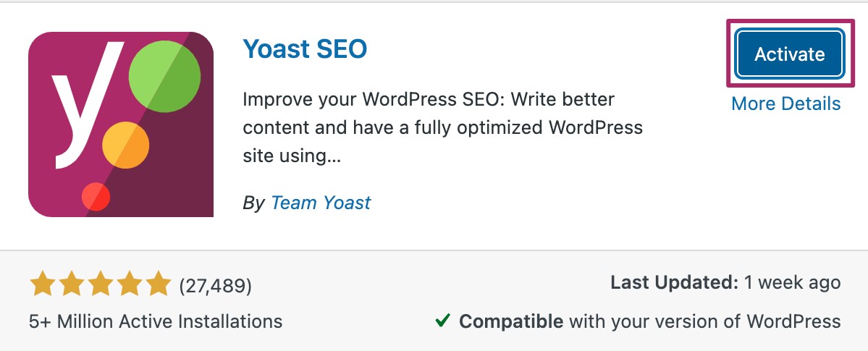This screenshot has height=351, width=868.
Task: Click the red circle in Yoast logo
Action: coord(96,196)
